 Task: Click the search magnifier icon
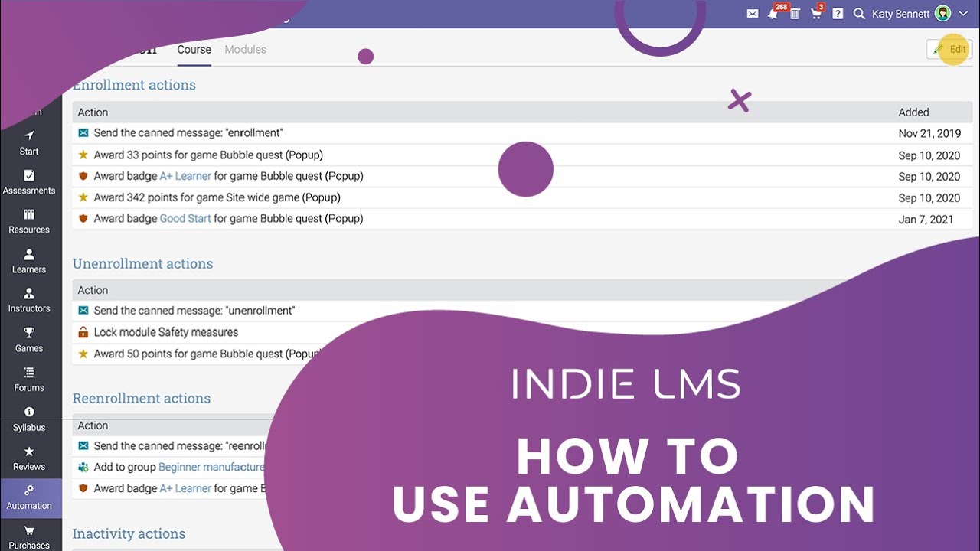(x=859, y=14)
